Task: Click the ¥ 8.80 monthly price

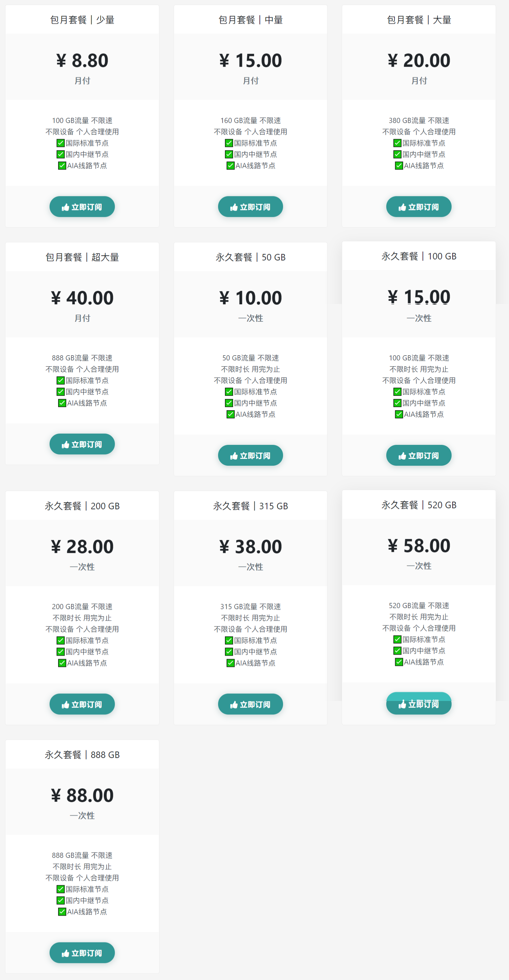Action: pos(82,61)
